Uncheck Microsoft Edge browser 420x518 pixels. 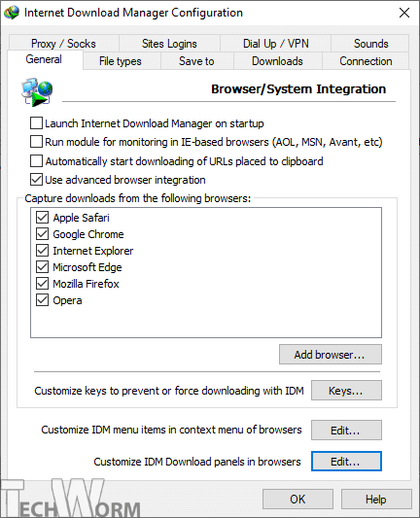point(43,267)
